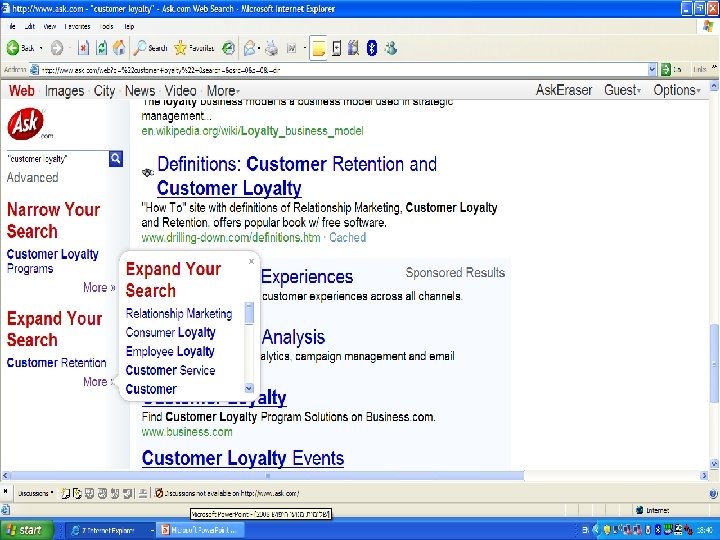Open the Mail button dropdown arrow
720x540 pixels.
259,48
